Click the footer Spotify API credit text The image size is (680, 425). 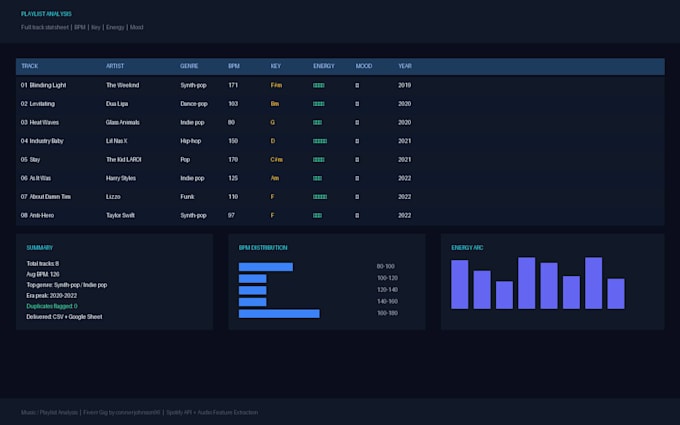click(212, 412)
